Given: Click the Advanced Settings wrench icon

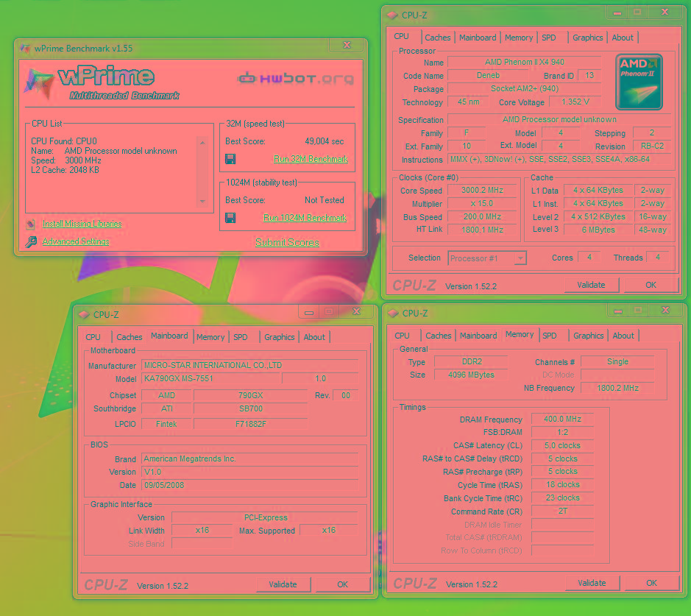Looking at the screenshot, I should [31, 241].
